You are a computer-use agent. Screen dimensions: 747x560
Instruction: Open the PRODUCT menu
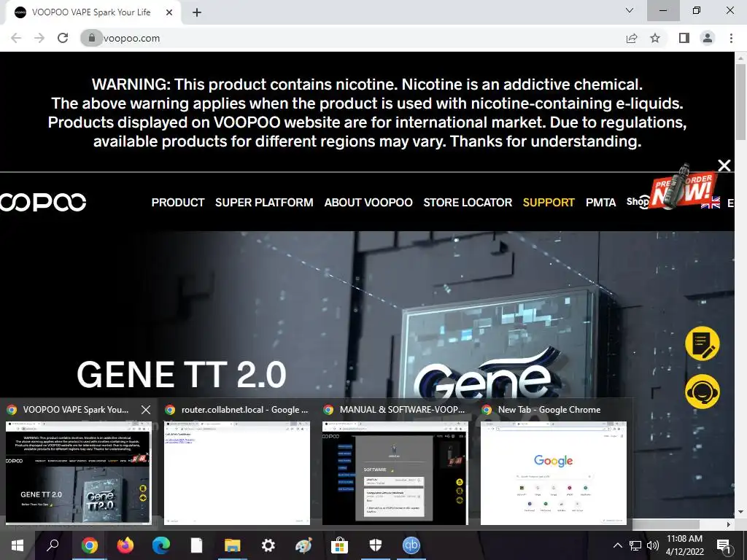pyautogui.click(x=178, y=203)
